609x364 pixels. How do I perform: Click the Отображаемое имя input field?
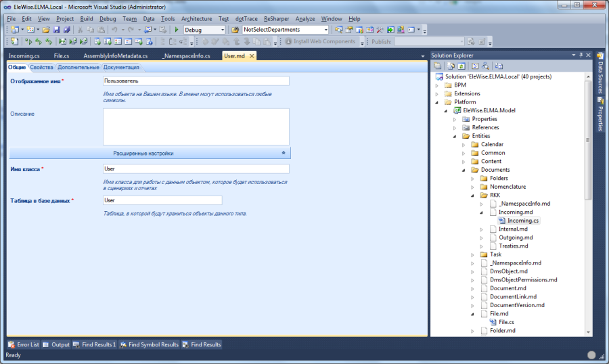pos(196,81)
